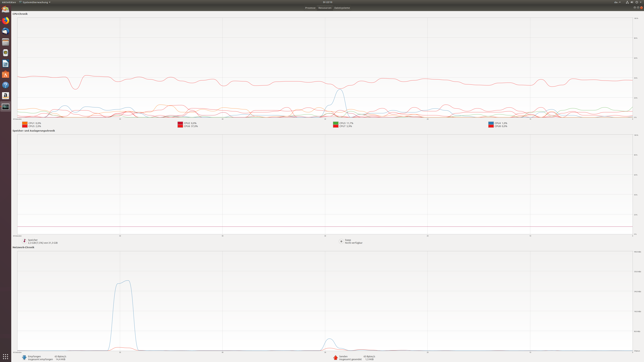644x362 pixels.
Task: Open Firefox from the dock
Action: (6, 20)
